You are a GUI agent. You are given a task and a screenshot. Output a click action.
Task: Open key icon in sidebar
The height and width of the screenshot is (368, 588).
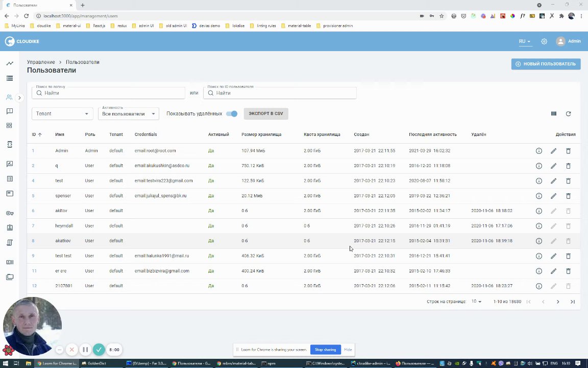click(10, 213)
